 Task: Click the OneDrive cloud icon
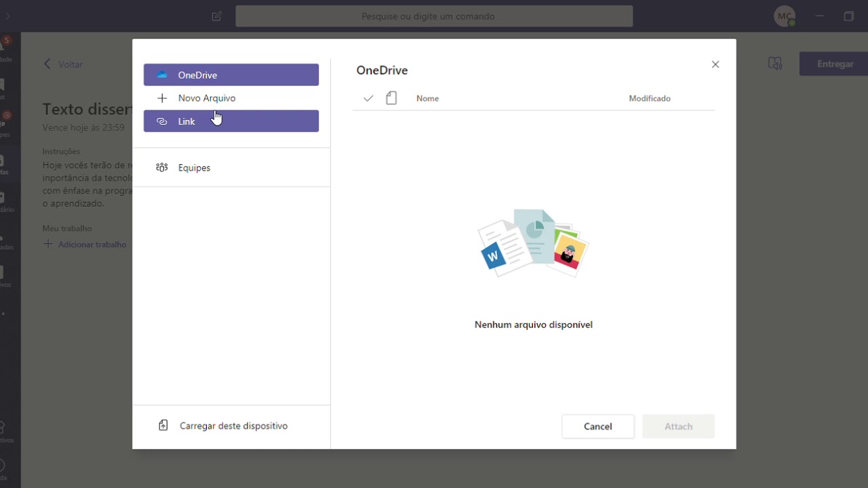tap(162, 75)
